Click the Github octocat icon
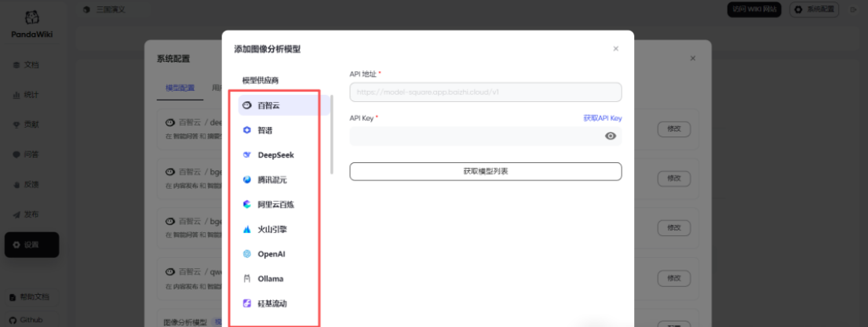This screenshot has width=868, height=327. pos(13,320)
